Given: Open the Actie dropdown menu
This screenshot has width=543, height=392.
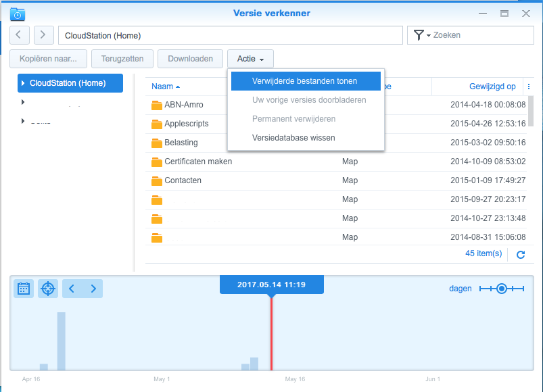Looking at the screenshot, I should click(250, 59).
